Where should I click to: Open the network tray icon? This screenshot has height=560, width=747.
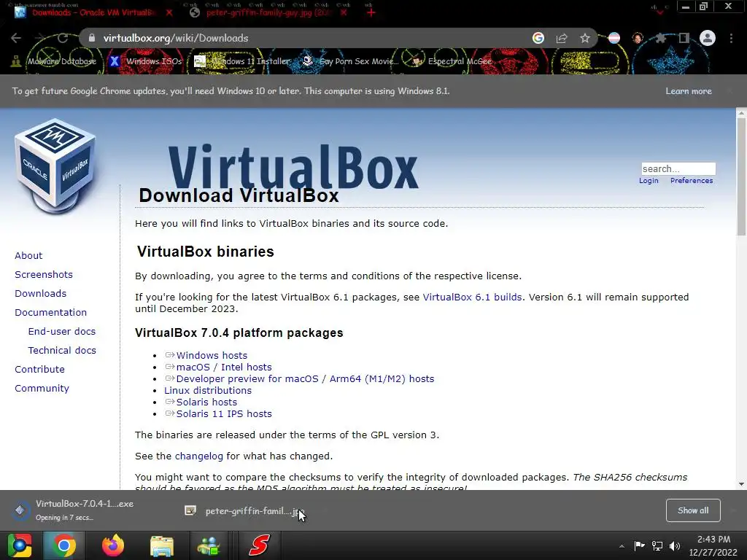(657, 545)
